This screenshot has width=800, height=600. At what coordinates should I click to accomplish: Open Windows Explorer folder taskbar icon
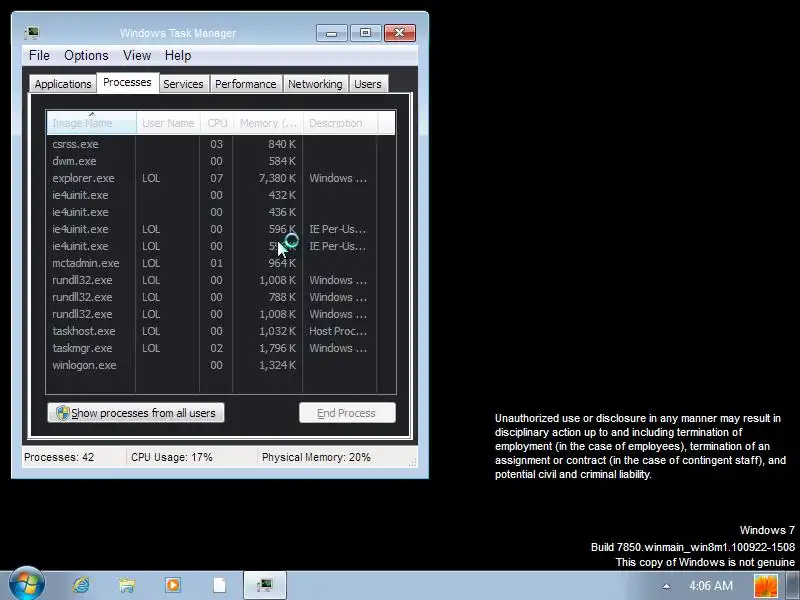point(126,585)
